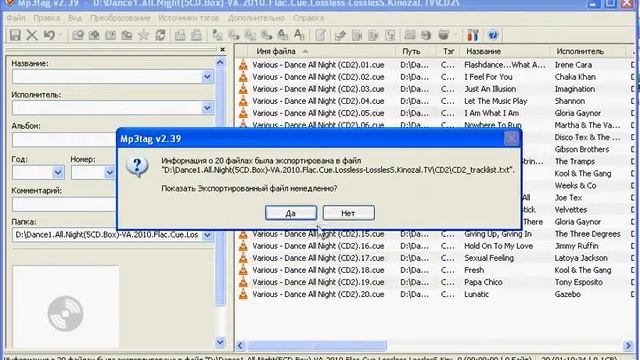Click the blue Help question icon
Viewport: 640px width, 360px height.
(493, 35)
